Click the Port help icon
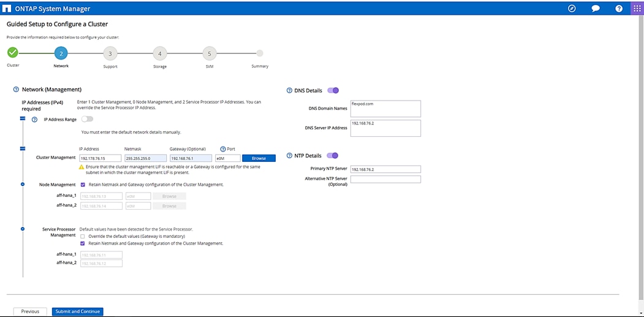This screenshot has width=644, height=317. (x=224, y=149)
